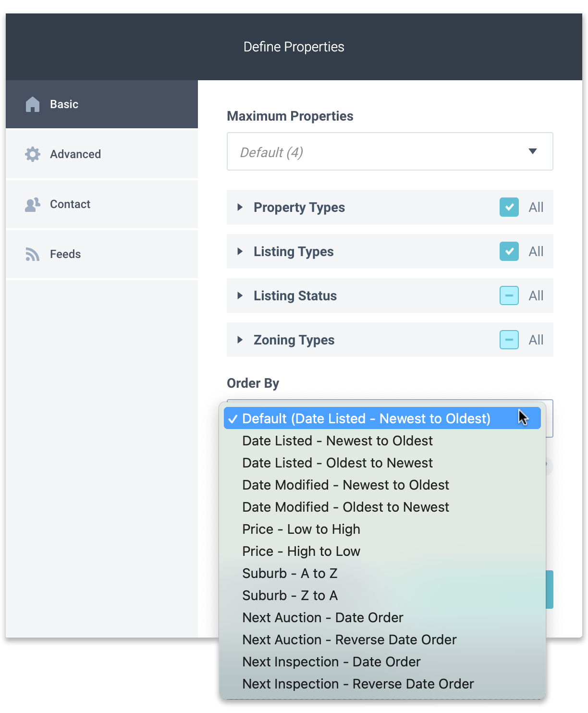Image resolution: width=588 pixels, height=713 pixels.
Task: Click the Feeds RSS icon
Action: click(33, 254)
